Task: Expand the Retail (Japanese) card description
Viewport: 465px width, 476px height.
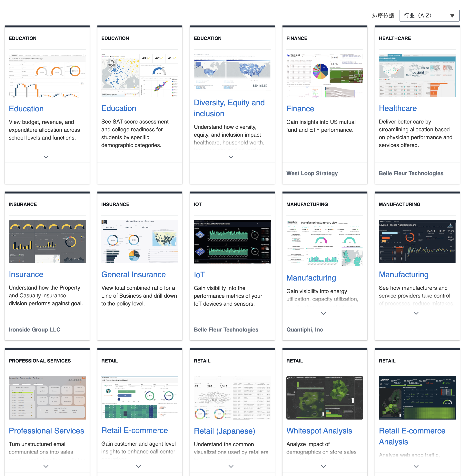Action: (x=231, y=466)
